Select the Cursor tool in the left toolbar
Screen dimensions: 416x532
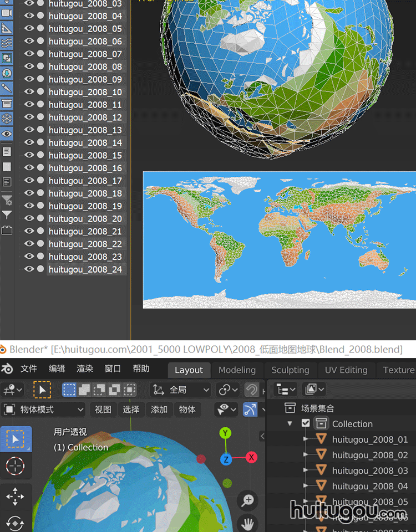tap(15, 467)
